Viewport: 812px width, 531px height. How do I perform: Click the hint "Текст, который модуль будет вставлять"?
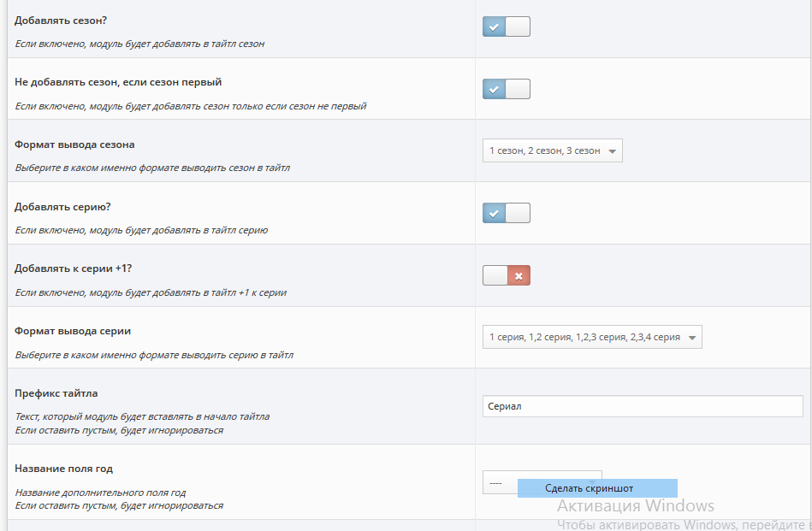(x=142, y=416)
